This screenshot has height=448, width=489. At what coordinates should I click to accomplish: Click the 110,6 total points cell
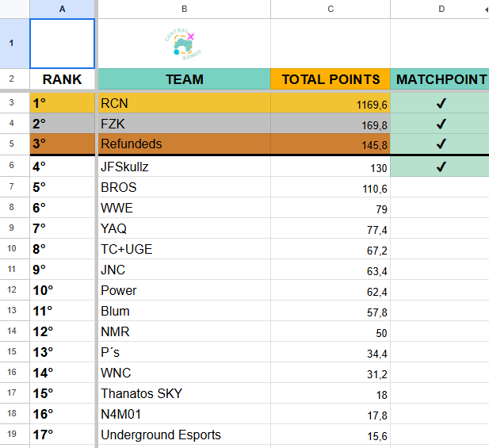click(x=330, y=187)
